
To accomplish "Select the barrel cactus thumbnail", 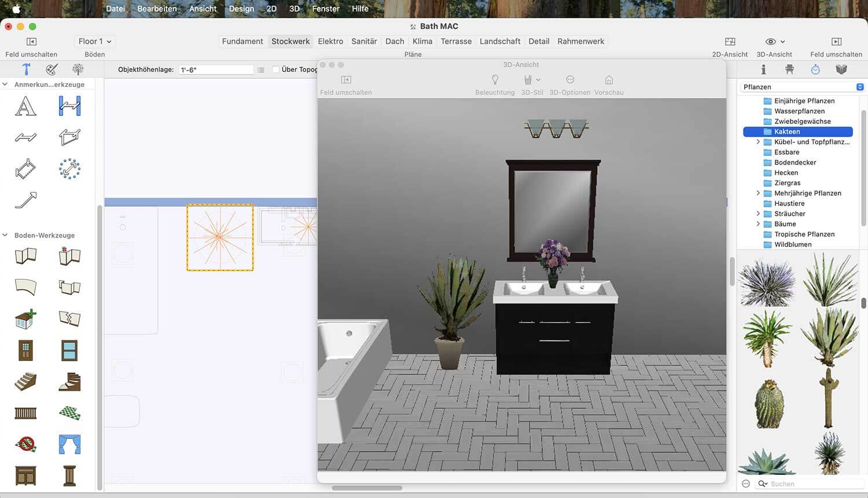I will (769, 404).
